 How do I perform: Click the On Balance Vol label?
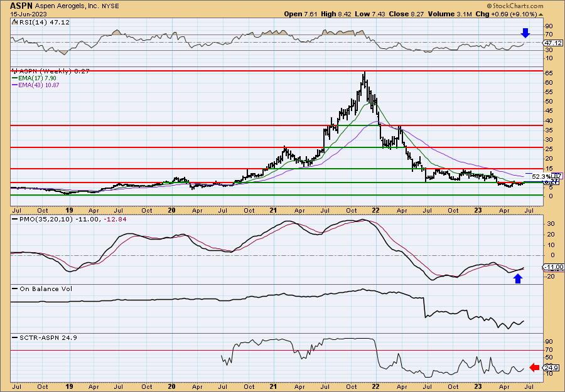point(45,289)
